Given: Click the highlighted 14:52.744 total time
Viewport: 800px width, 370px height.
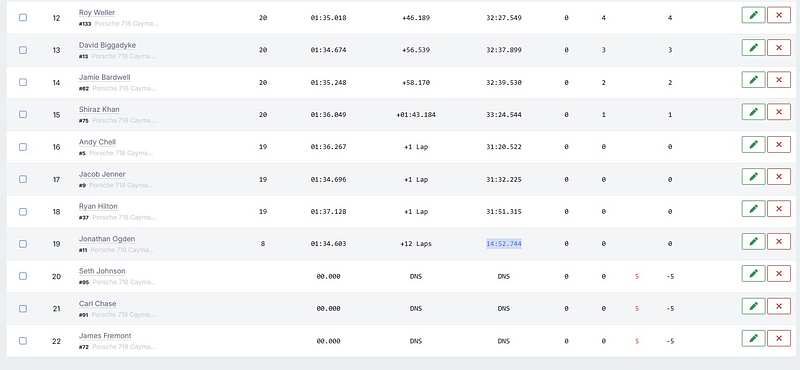Looking at the screenshot, I should pyautogui.click(x=504, y=244).
